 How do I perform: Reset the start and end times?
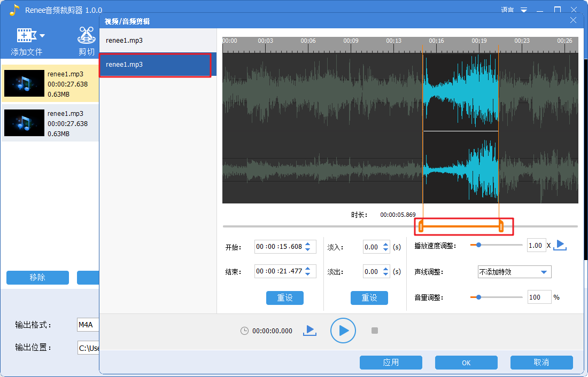pos(284,298)
